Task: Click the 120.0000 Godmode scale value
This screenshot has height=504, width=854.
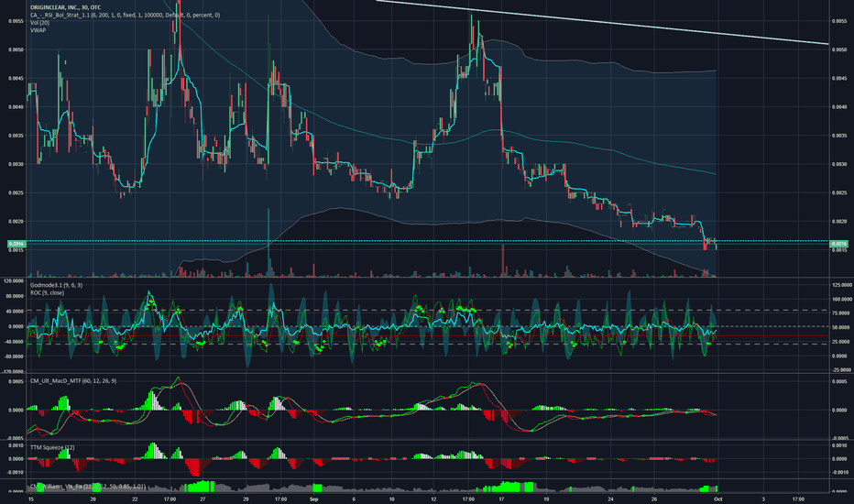Action: 14,280
